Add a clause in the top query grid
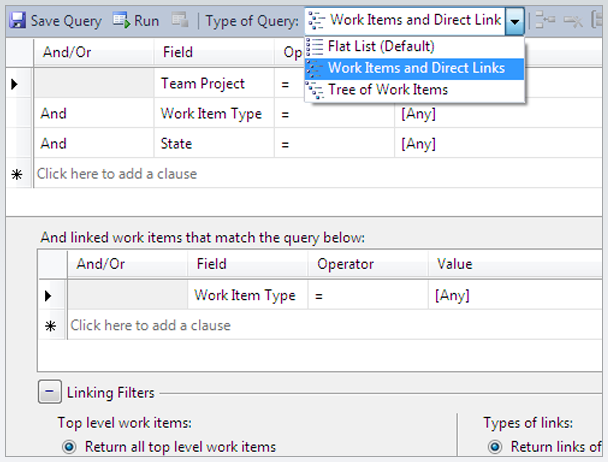The image size is (608, 462). tap(117, 174)
